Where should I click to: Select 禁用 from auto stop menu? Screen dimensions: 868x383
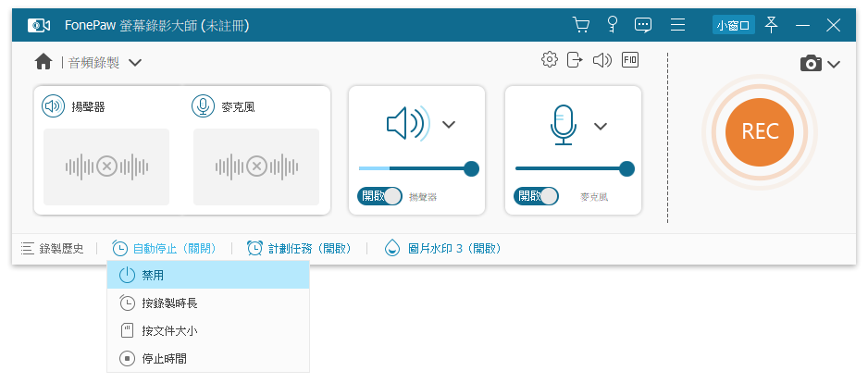click(x=208, y=275)
